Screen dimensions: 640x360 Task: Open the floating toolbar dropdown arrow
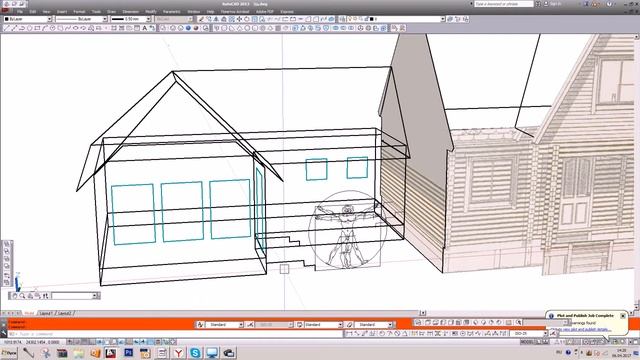(x=95, y=296)
